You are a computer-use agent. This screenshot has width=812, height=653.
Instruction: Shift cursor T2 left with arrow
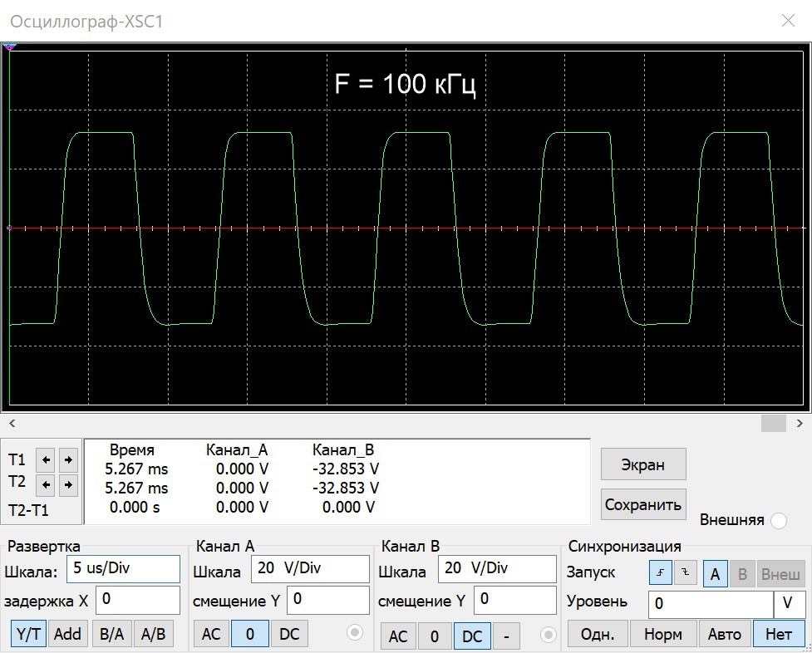point(46,484)
